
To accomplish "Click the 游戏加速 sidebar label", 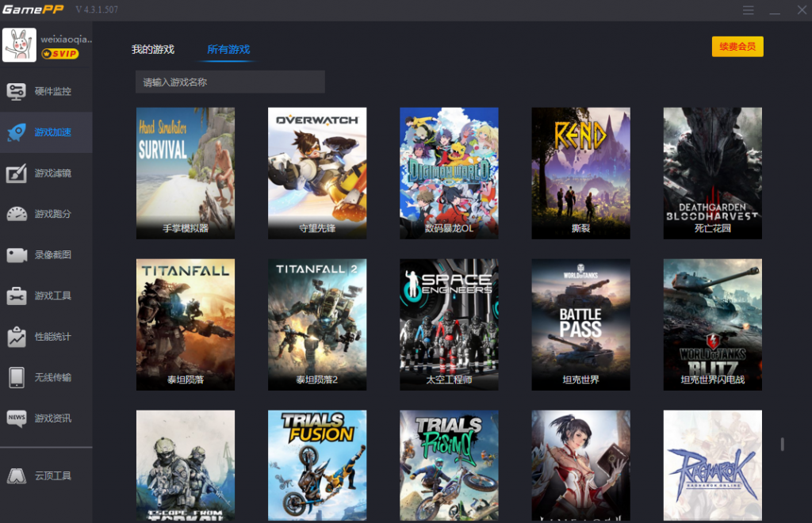I will 53,132.
